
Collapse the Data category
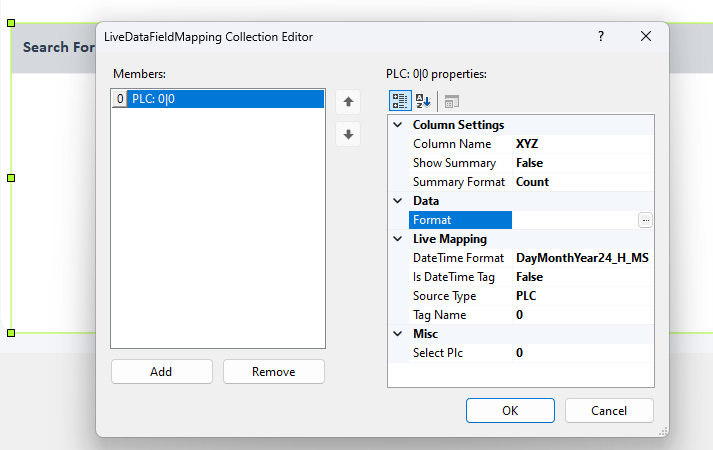tap(398, 201)
